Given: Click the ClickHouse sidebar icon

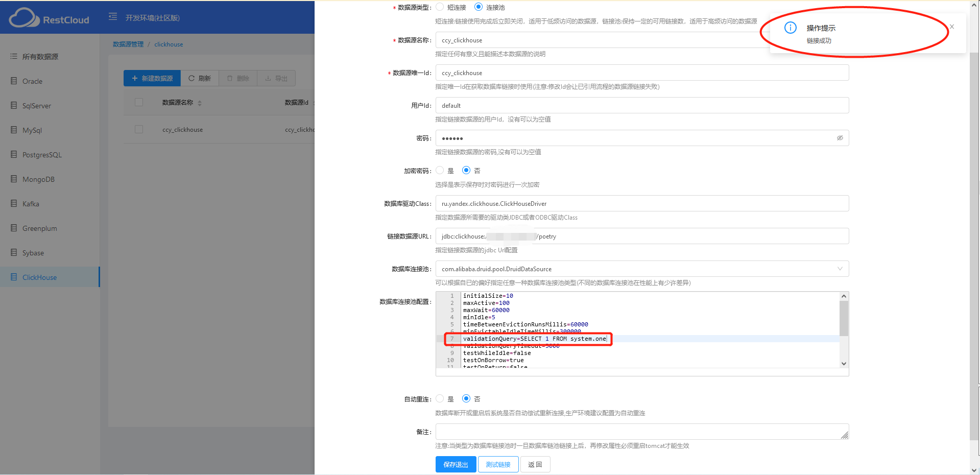Looking at the screenshot, I should pyautogui.click(x=14, y=277).
